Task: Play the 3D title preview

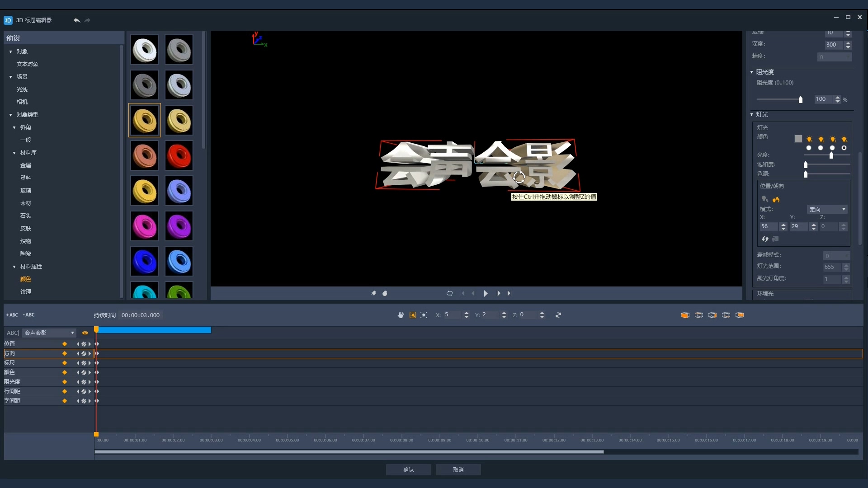Action: coord(486,293)
